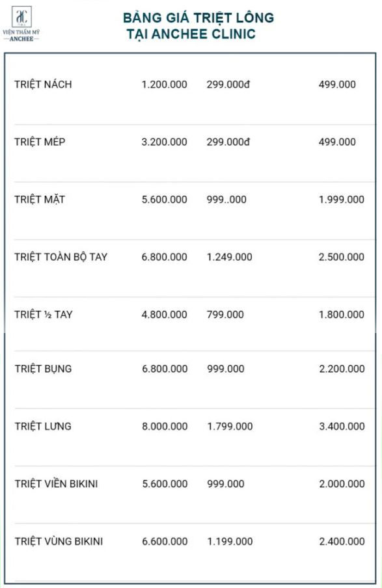
Task: Select the Triệt Bụng service label
Action: pos(43,369)
